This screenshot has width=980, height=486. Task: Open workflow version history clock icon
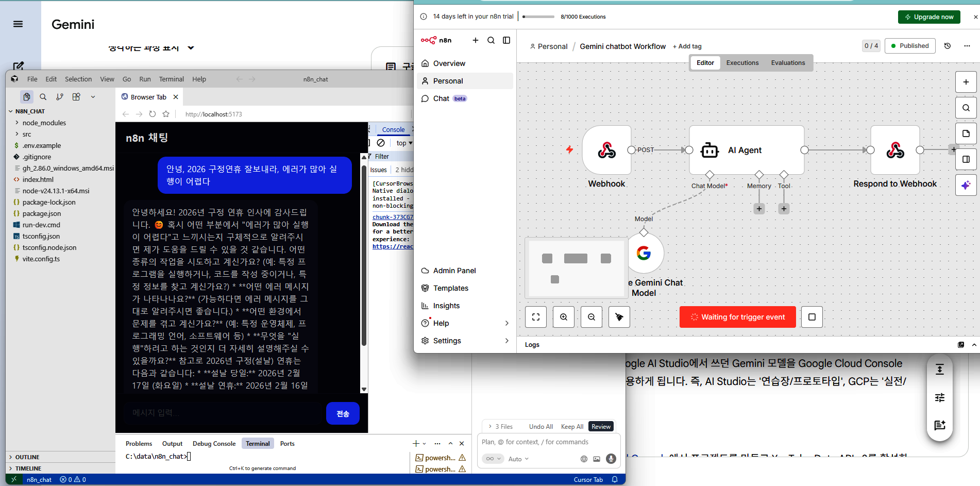tap(948, 46)
